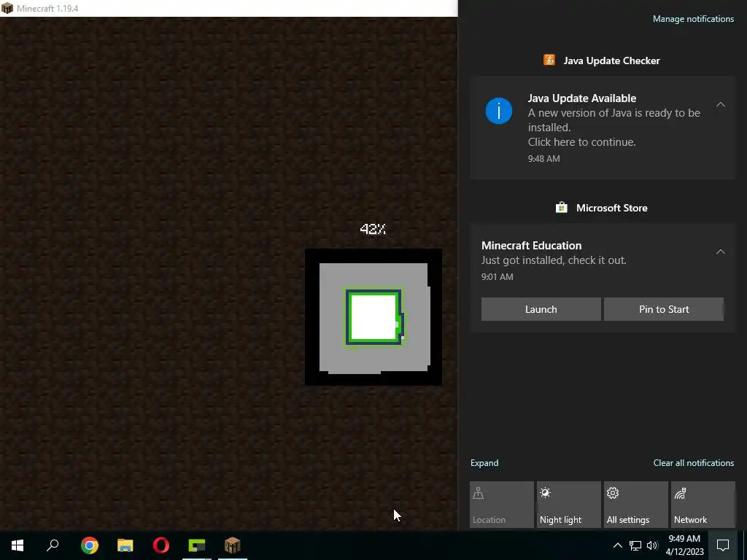This screenshot has height=560, width=747.
Task: Click the Minecraft 1.19.4 window title icon
Action: [x=7, y=8]
